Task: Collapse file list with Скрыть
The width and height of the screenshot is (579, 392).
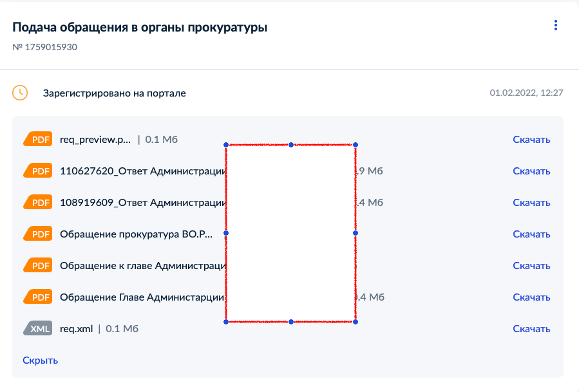Action: (40, 360)
